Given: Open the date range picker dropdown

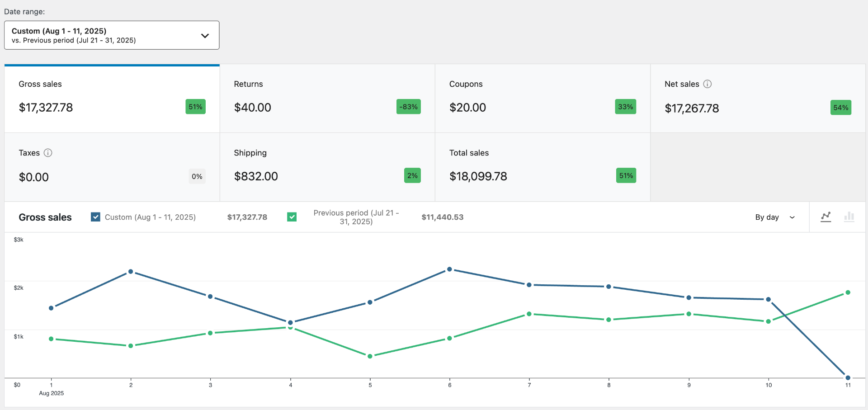Looking at the screenshot, I should pyautogui.click(x=112, y=35).
